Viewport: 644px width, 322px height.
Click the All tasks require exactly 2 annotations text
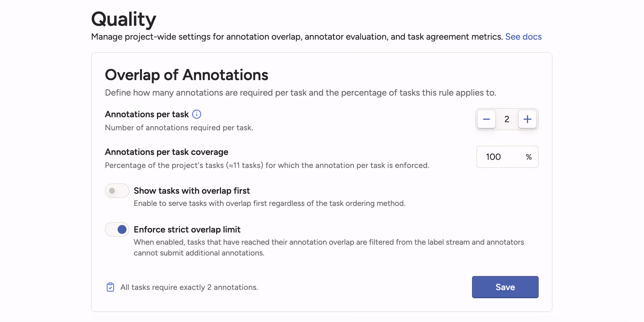pos(189,287)
